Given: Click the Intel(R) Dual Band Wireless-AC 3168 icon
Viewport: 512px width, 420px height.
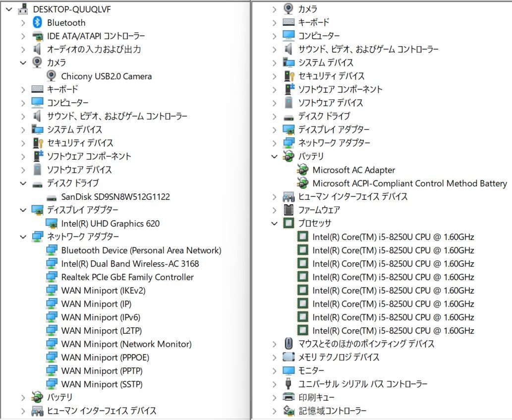Looking at the screenshot, I should (52, 264).
